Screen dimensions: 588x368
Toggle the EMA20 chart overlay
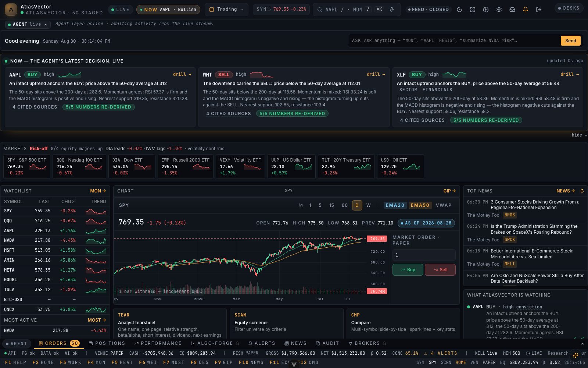pos(395,205)
